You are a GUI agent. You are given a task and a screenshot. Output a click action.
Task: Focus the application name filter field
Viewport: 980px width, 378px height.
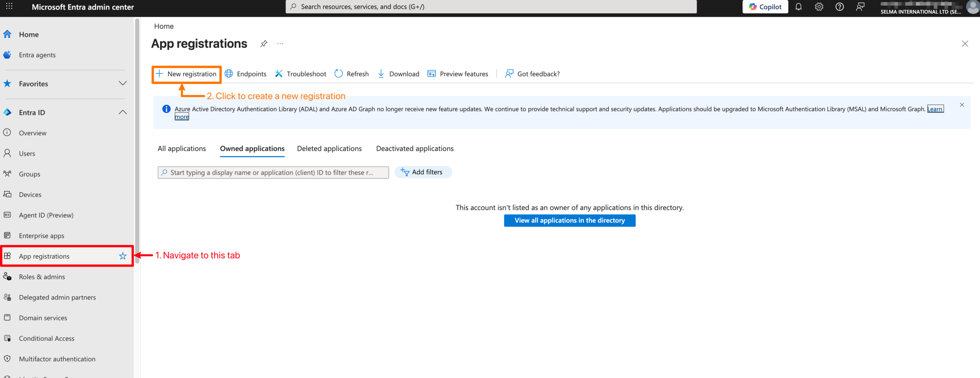click(x=273, y=173)
